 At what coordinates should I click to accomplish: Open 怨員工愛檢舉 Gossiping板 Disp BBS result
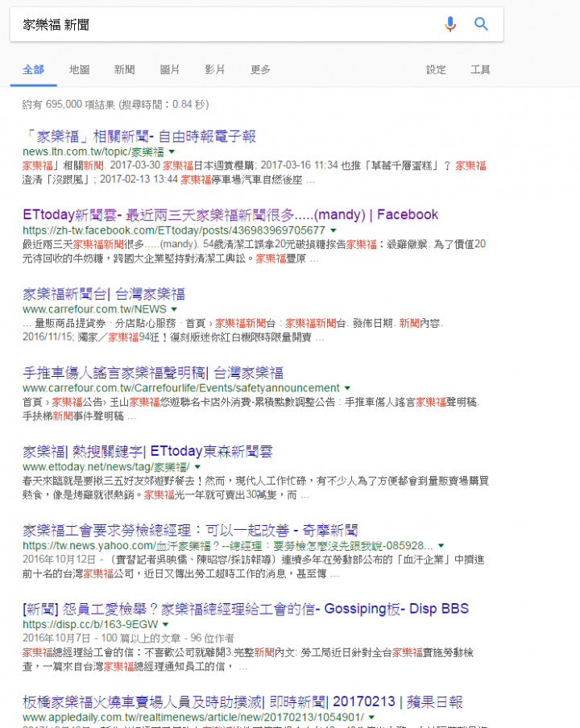pos(246,609)
